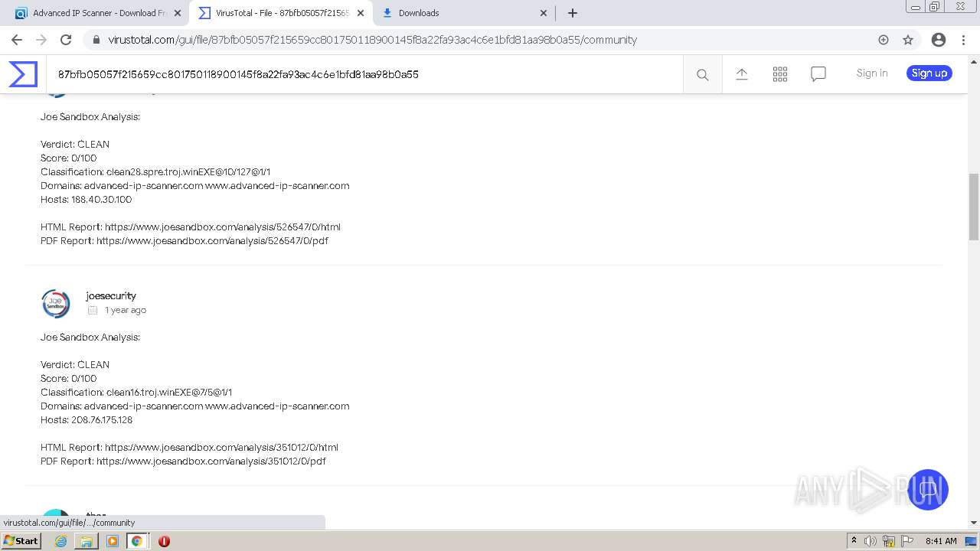Image resolution: width=980 pixels, height=551 pixels.
Task: Click 'Classification: clean16.troj.winEXE@7/5@1/1' text
Action: (x=136, y=392)
